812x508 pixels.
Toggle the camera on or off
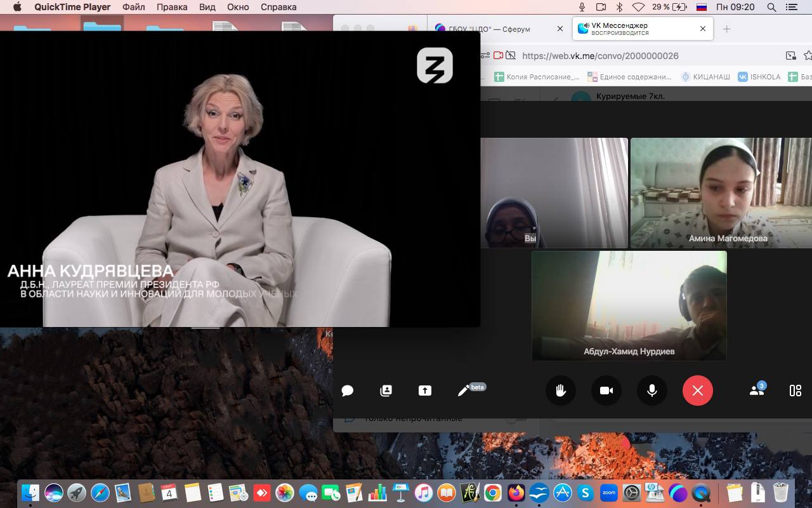tap(606, 391)
